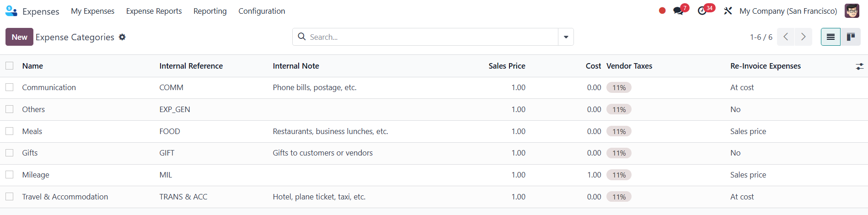
Task: Tick the Mileage row checkbox
Action: pos(10,175)
